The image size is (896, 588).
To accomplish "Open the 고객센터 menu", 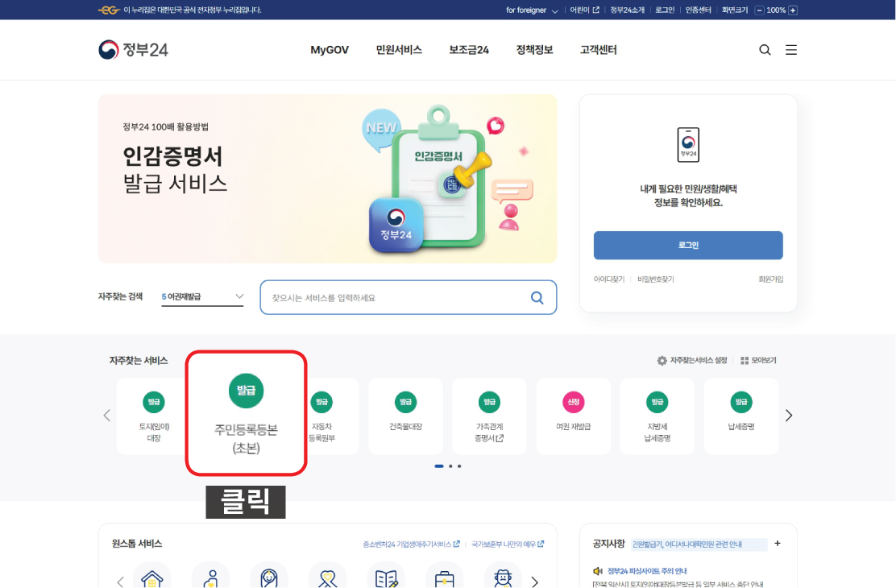I will point(599,50).
